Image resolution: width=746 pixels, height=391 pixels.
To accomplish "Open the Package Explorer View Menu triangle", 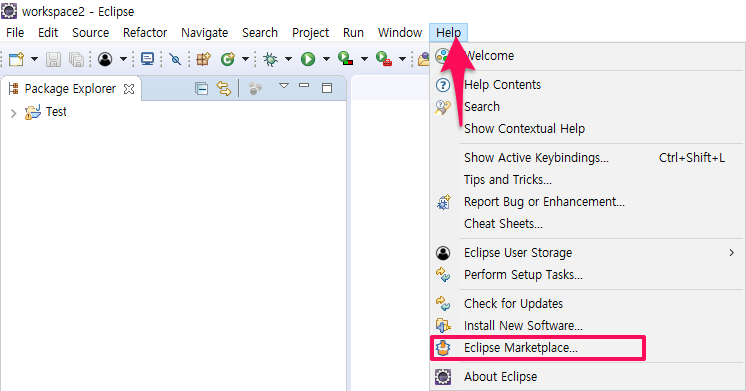I will (284, 86).
